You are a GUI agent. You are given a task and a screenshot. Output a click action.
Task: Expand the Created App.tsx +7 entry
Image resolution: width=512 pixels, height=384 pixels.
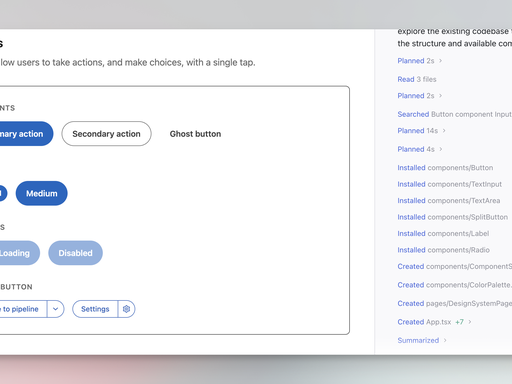[434, 322]
